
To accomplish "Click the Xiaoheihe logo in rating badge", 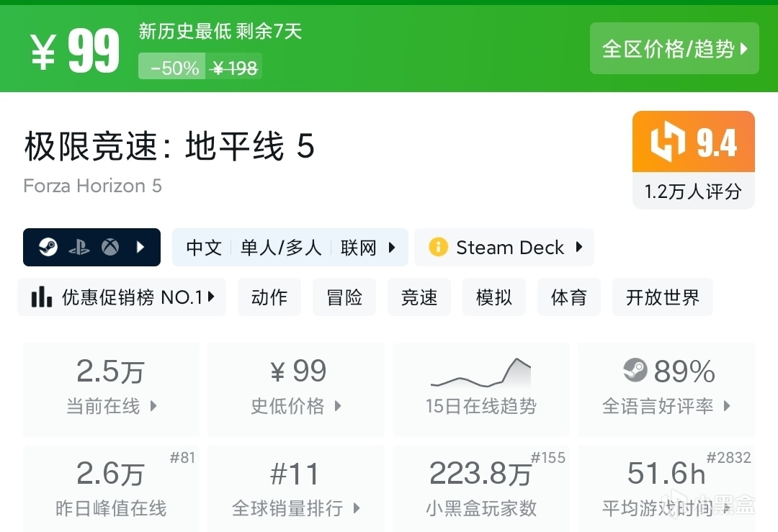I will point(666,142).
